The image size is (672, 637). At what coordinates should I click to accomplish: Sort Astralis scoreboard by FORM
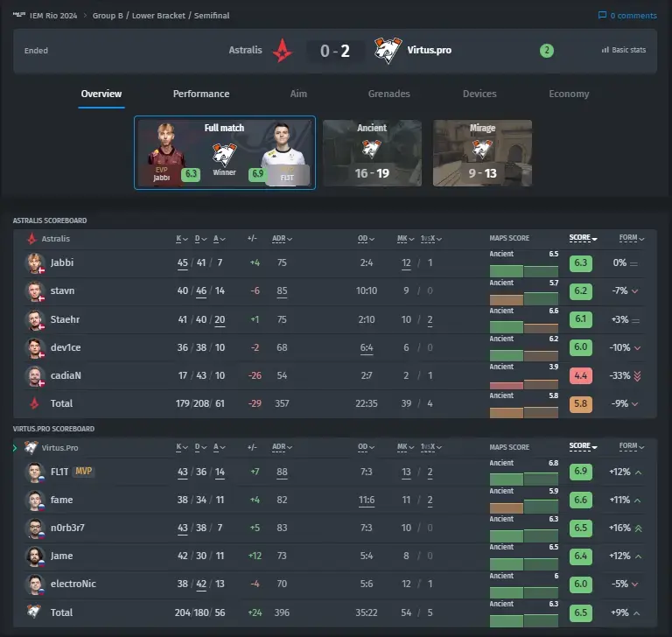point(631,238)
